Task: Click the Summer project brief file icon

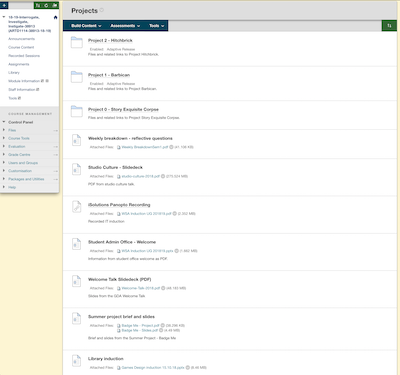Action: (76, 319)
